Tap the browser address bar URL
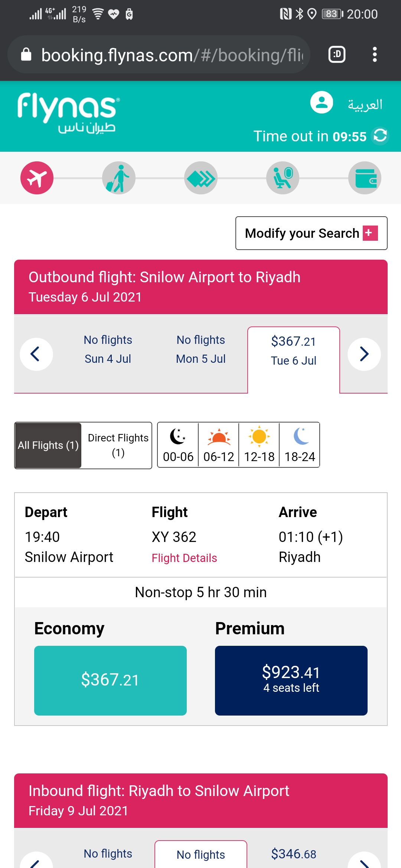401x868 pixels. coord(171,55)
